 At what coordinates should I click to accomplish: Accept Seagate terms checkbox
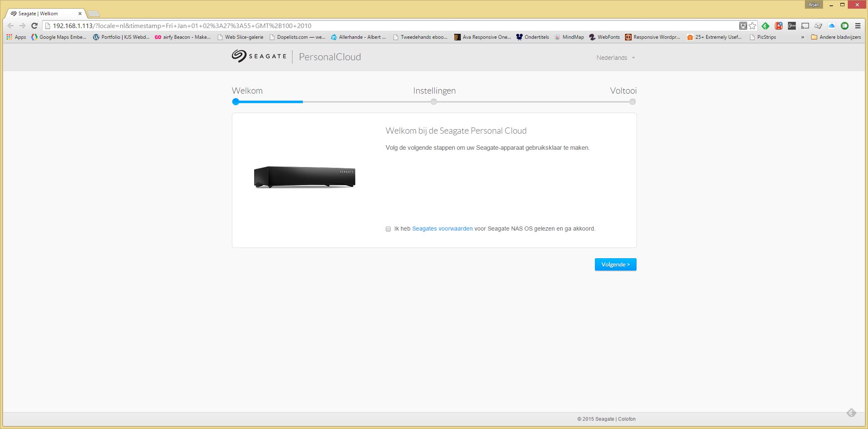pyautogui.click(x=388, y=229)
